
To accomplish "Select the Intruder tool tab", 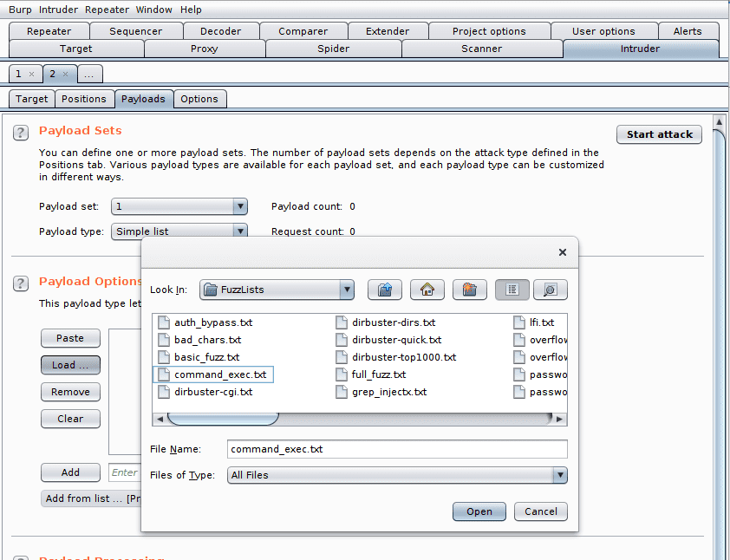I will 640,49.
